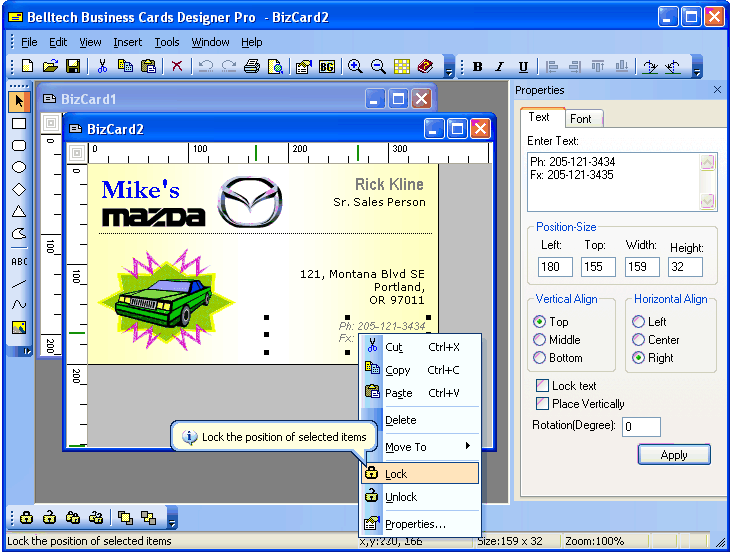Choose Delete in the context menu
The width and height of the screenshot is (730, 552).
pyautogui.click(x=420, y=420)
